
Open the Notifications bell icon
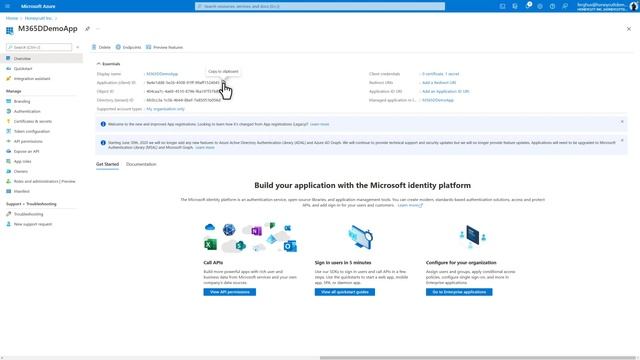[x=528, y=6]
